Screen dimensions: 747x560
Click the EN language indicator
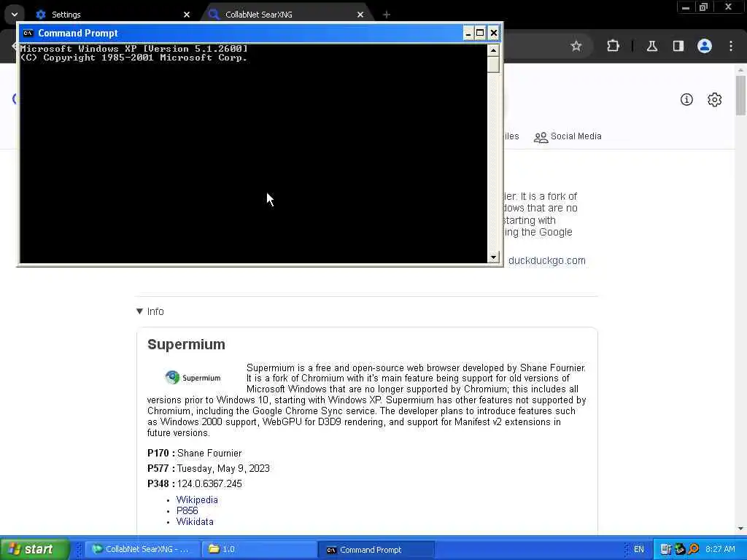(639, 549)
